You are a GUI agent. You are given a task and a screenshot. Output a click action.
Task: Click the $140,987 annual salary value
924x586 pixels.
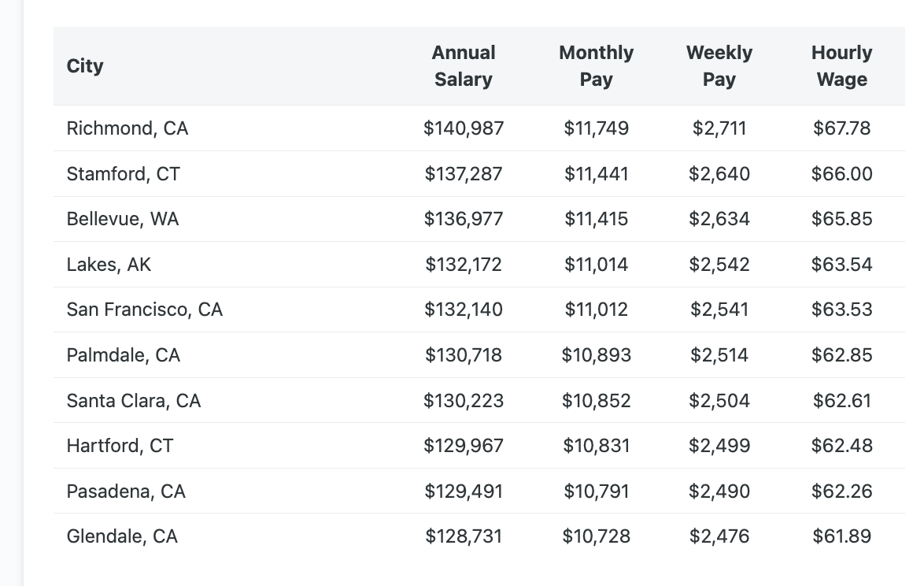coord(464,128)
